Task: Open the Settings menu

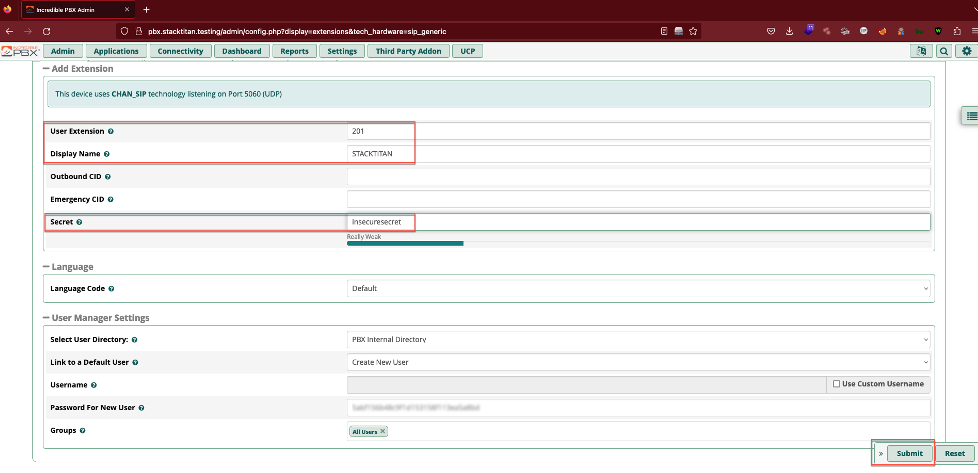Action: click(x=342, y=51)
